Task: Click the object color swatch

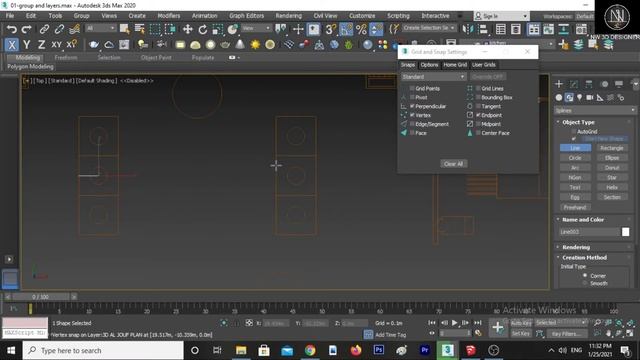Action: click(625, 232)
